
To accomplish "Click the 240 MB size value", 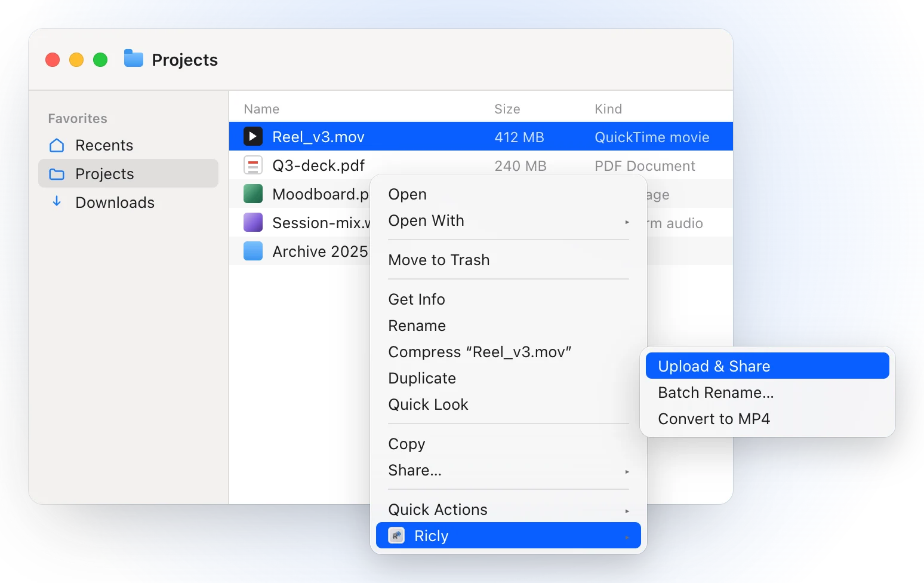I will tap(520, 166).
